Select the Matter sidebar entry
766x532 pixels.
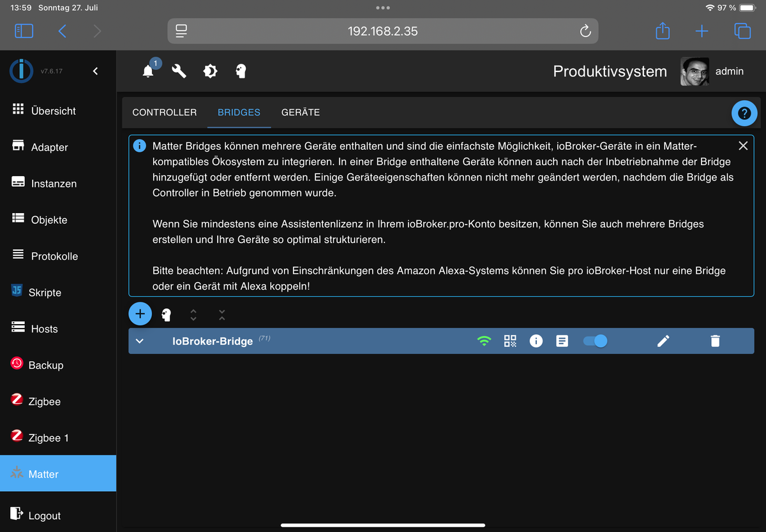(58, 473)
